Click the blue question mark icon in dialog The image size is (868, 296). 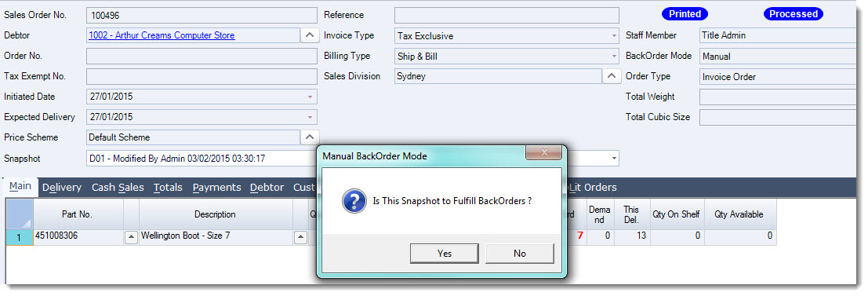354,201
